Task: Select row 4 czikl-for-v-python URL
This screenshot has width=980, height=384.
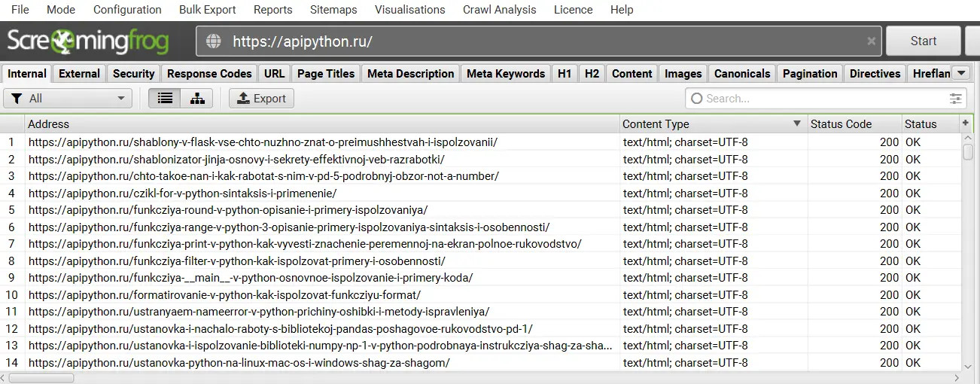Action: (182, 193)
